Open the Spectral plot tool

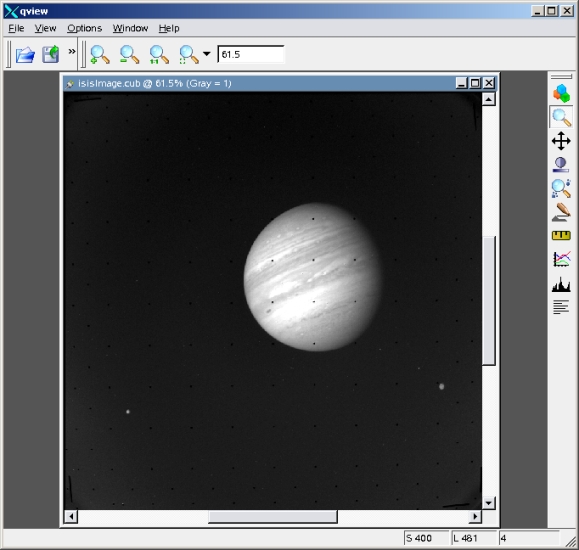point(561,259)
